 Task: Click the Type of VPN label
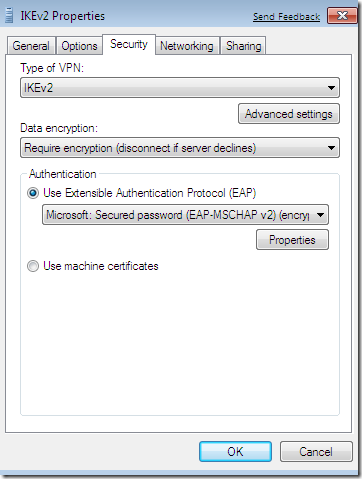click(x=52, y=68)
